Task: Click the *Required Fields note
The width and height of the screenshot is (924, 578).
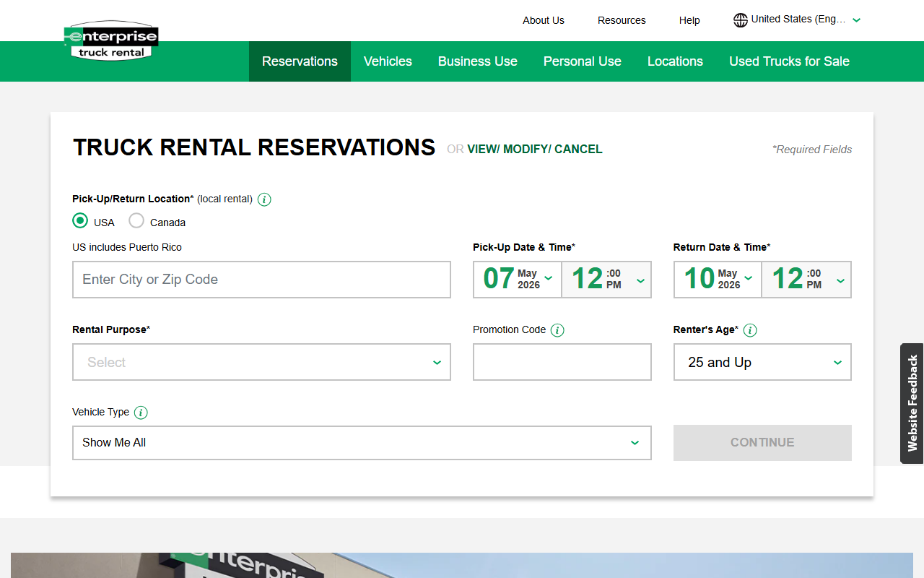Action: pyautogui.click(x=812, y=150)
